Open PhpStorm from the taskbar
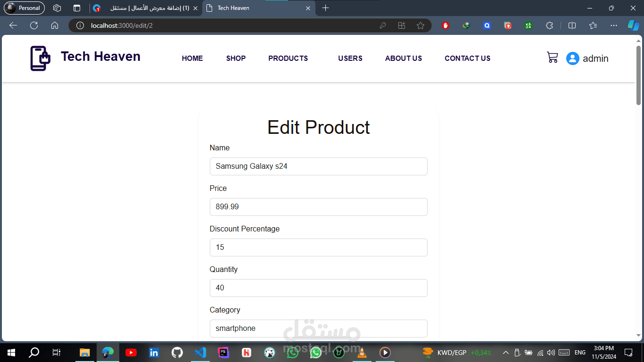644x362 pixels. point(223,352)
